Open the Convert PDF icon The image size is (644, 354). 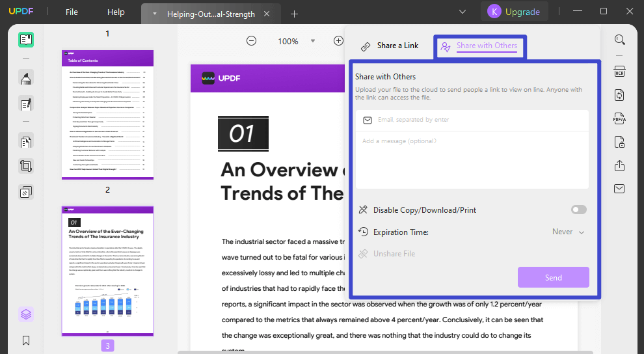(619, 95)
